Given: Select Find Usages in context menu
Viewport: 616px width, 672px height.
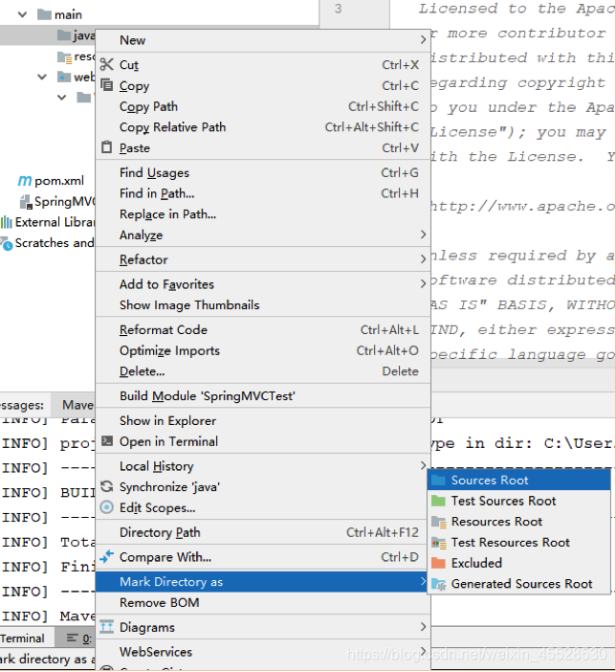Looking at the screenshot, I should 263,172.
